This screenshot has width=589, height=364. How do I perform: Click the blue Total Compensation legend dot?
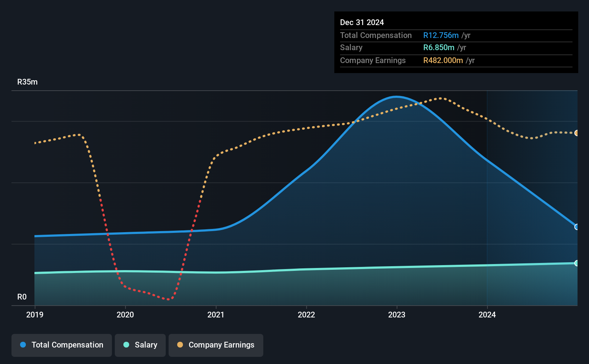tap(23, 345)
